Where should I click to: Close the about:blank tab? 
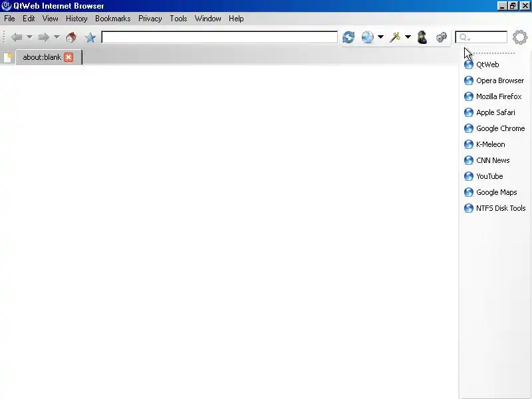click(x=68, y=57)
